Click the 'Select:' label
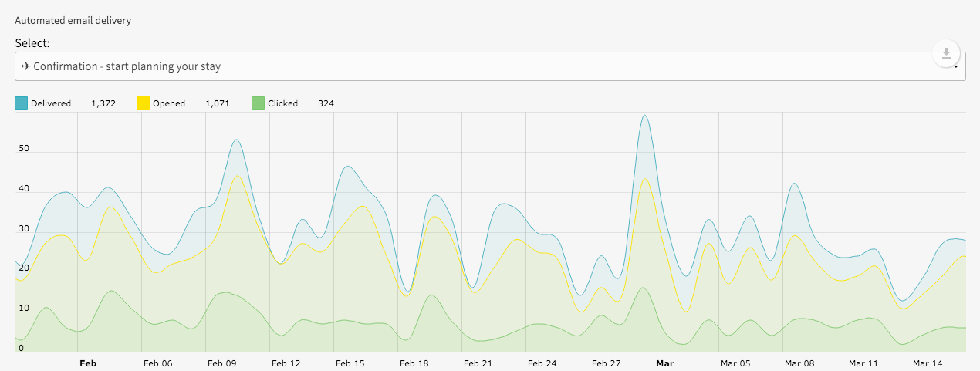Screen dimensions: 980x371 (32, 43)
